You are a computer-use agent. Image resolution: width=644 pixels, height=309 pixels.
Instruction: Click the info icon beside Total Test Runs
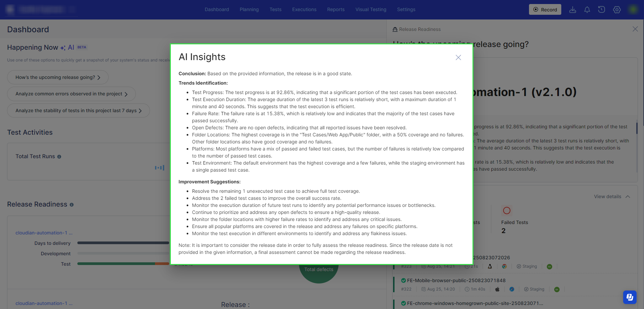(x=59, y=157)
